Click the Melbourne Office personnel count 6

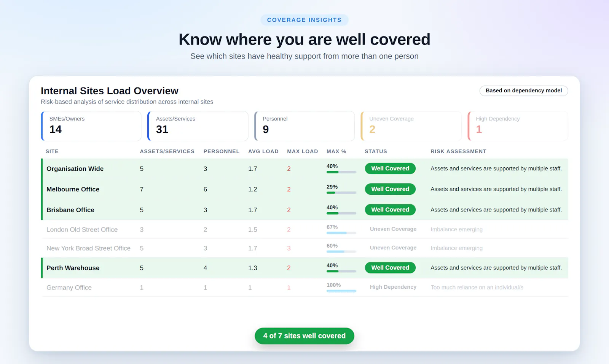pyautogui.click(x=205, y=189)
